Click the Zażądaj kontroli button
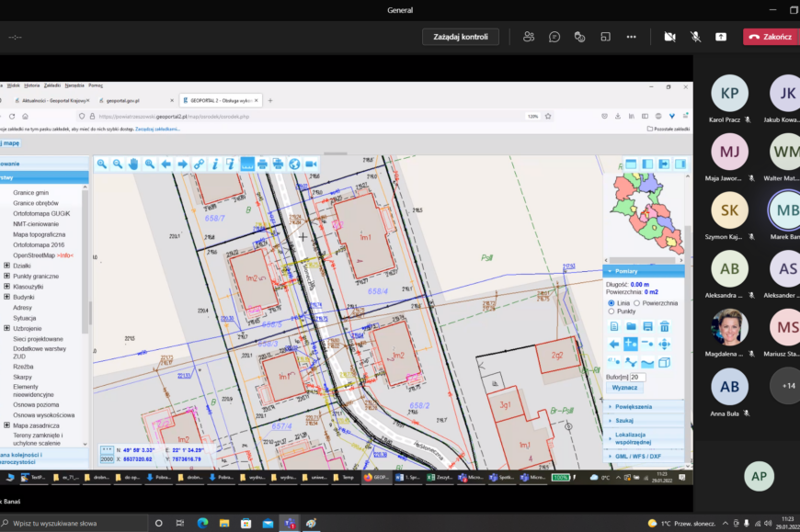This screenshot has height=532, width=800. point(461,37)
